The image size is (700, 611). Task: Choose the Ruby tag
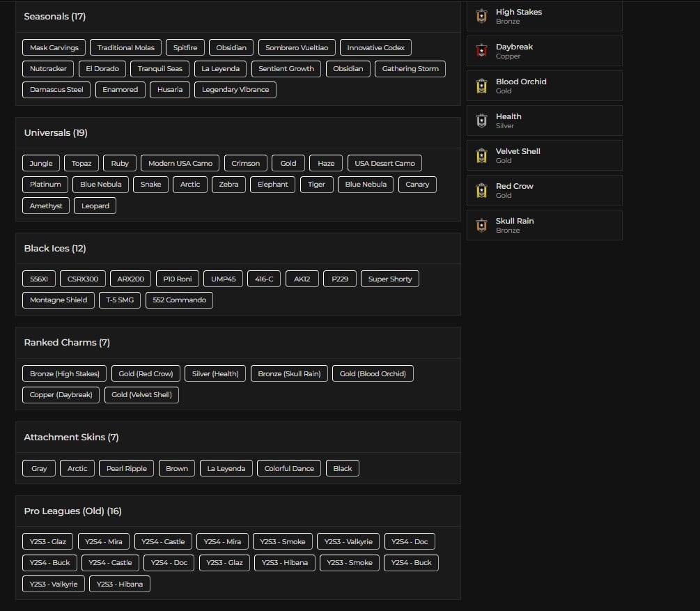pyautogui.click(x=120, y=163)
